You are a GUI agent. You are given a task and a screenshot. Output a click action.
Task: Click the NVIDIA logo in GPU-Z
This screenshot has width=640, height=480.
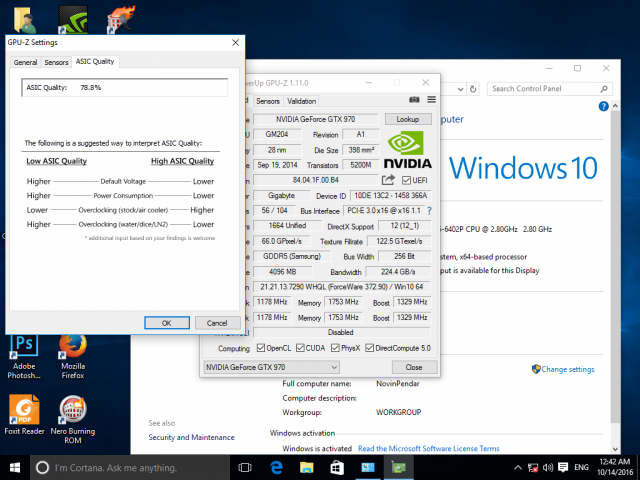click(407, 149)
